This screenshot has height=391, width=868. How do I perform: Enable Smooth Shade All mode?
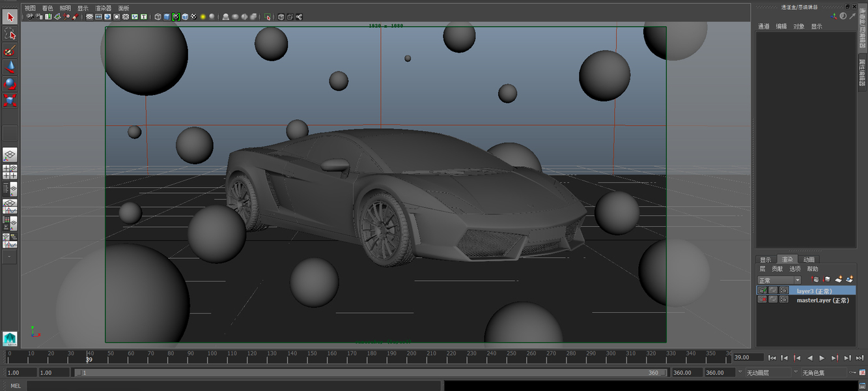[x=167, y=17]
